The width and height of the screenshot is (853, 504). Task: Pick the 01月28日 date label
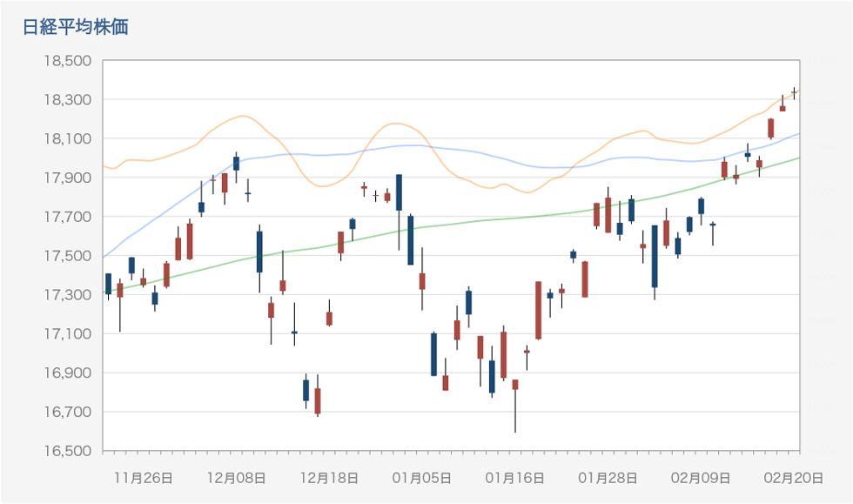click(x=608, y=478)
